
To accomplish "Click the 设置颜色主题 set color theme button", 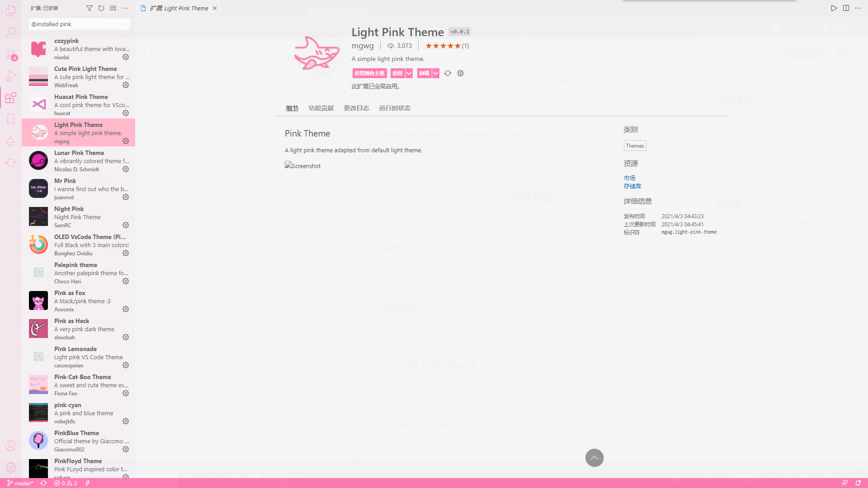I will click(369, 73).
